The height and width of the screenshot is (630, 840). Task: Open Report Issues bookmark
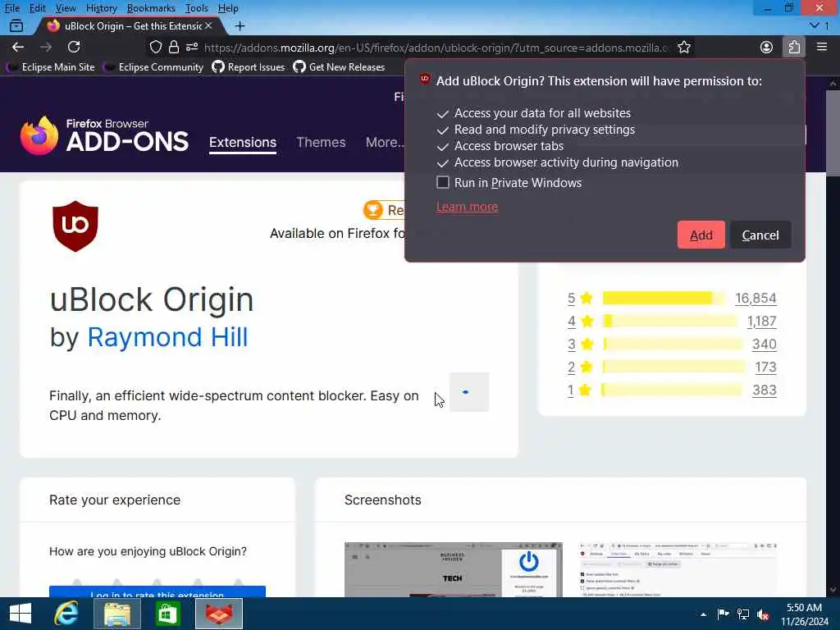click(x=248, y=67)
